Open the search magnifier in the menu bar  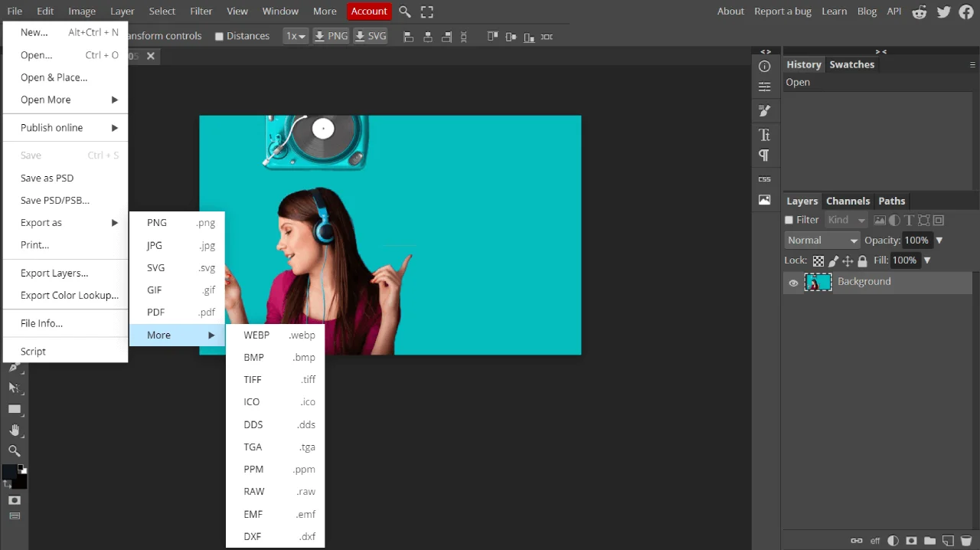coord(405,11)
